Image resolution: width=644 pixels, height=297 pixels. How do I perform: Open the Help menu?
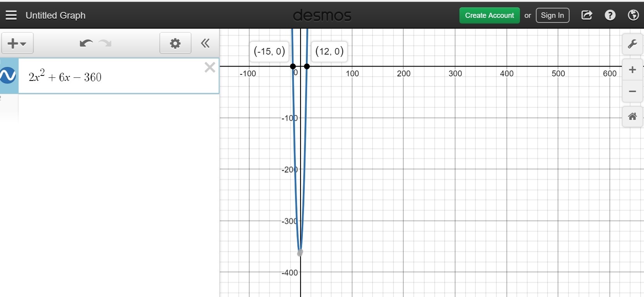click(x=610, y=15)
